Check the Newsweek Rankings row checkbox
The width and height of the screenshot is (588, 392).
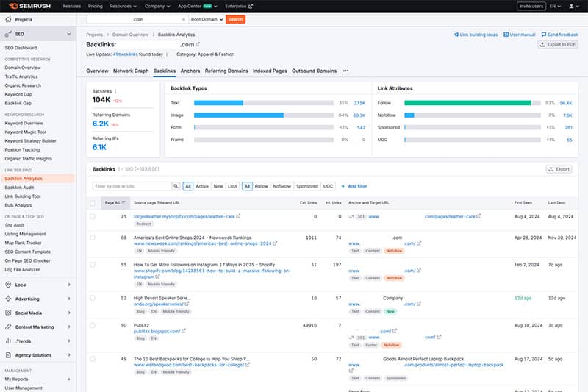(x=93, y=238)
